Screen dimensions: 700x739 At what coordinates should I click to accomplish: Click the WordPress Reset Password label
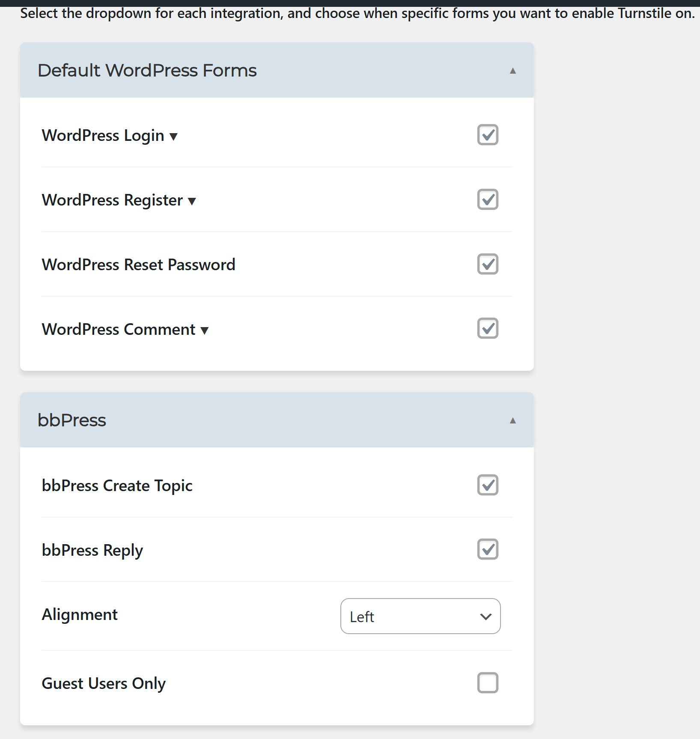click(138, 265)
